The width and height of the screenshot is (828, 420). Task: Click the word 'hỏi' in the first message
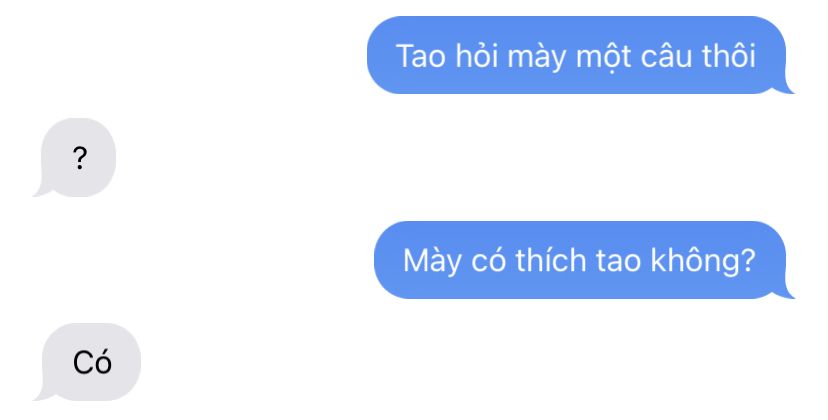pos(477,55)
